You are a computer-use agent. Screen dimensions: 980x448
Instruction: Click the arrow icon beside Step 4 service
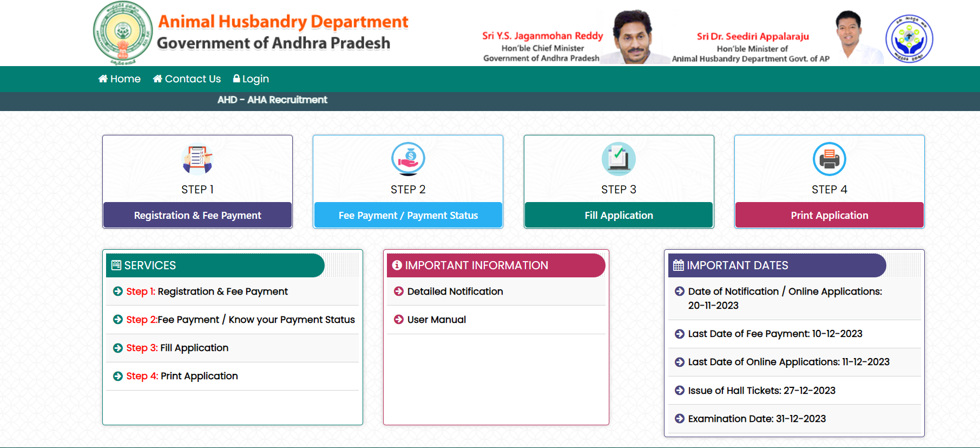click(118, 376)
